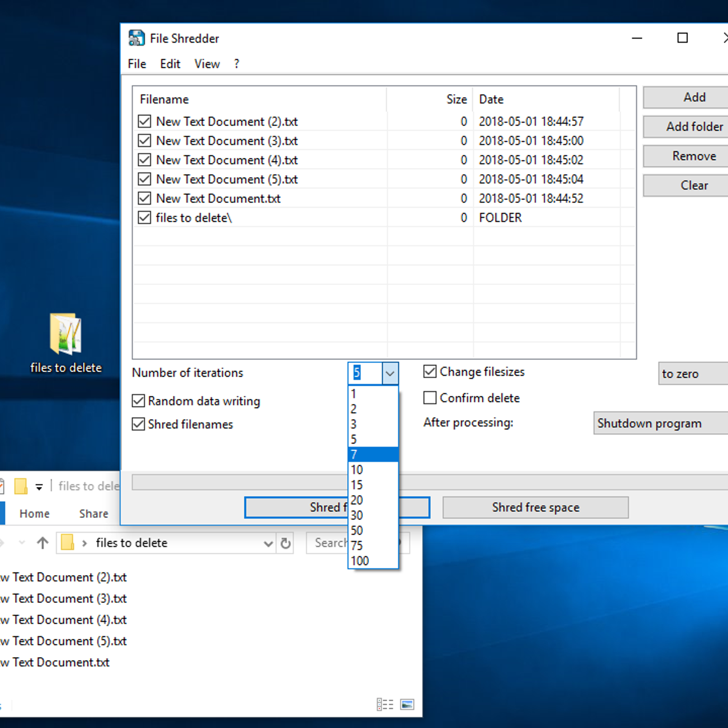Screen dimensions: 728x728
Task: Enable Confirm delete checkbox
Action: pyautogui.click(x=430, y=398)
